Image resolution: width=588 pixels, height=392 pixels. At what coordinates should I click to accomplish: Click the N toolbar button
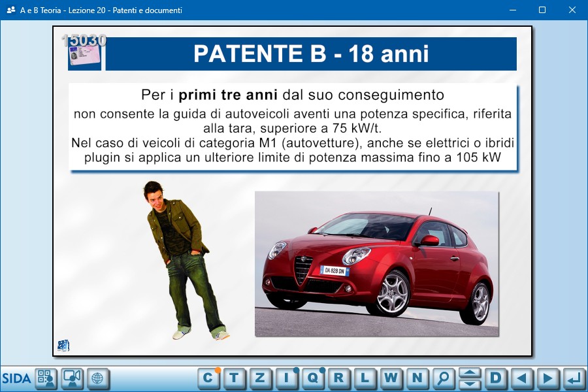tap(417, 378)
